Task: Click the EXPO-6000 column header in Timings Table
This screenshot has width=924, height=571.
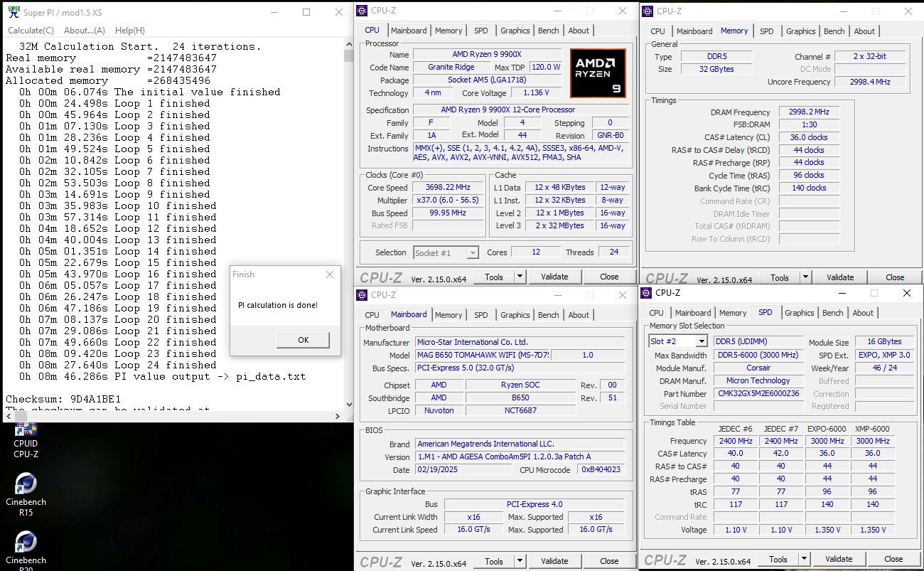Action: pyautogui.click(x=827, y=429)
